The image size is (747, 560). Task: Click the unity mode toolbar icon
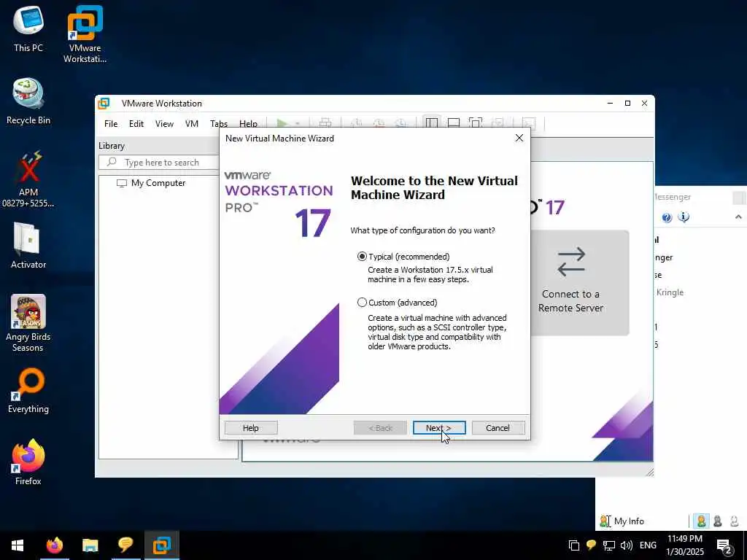point(498,123)
